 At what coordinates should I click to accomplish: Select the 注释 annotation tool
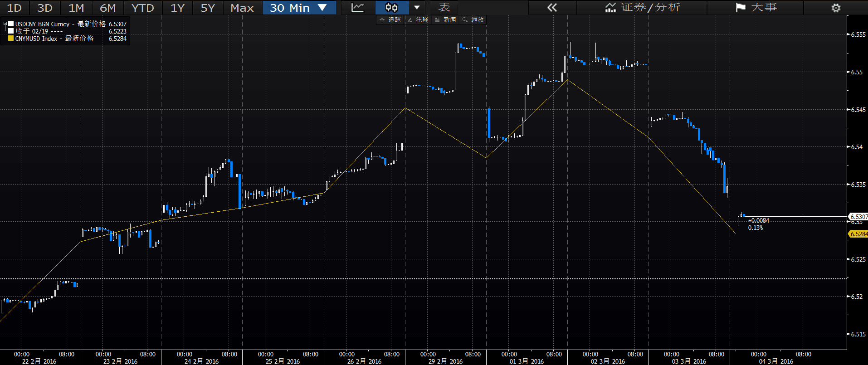418,19
